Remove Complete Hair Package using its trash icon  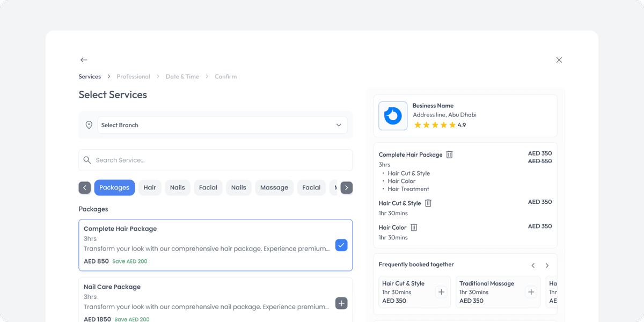click(x=449, y=154)
